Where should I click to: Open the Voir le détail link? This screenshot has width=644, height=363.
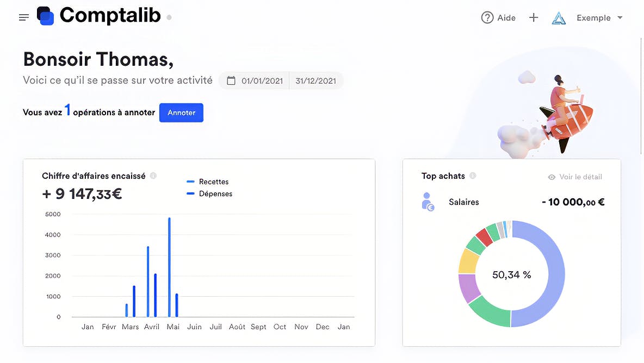click(580, 177)
